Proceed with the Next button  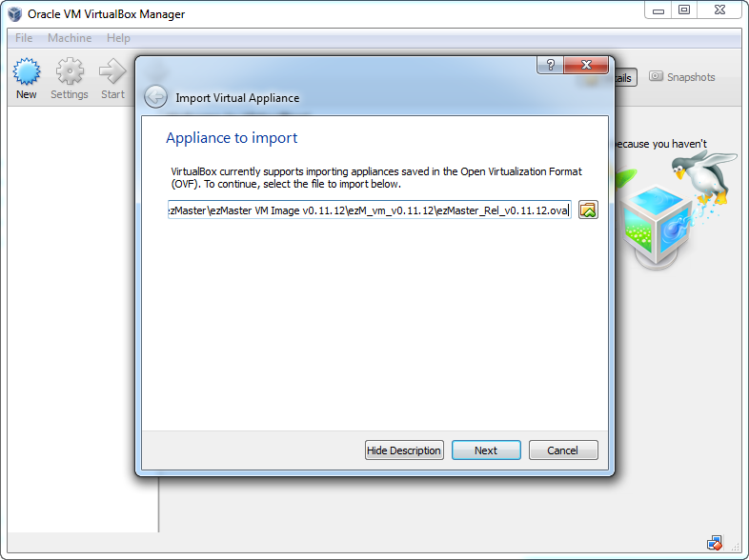[486, 450]
